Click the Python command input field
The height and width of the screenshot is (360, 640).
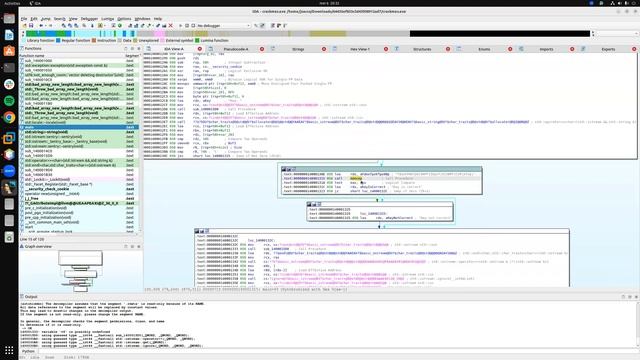(x=338, y=351)
